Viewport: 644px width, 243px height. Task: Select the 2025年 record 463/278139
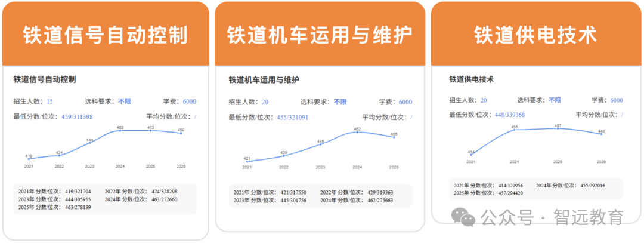pos(55,207)
